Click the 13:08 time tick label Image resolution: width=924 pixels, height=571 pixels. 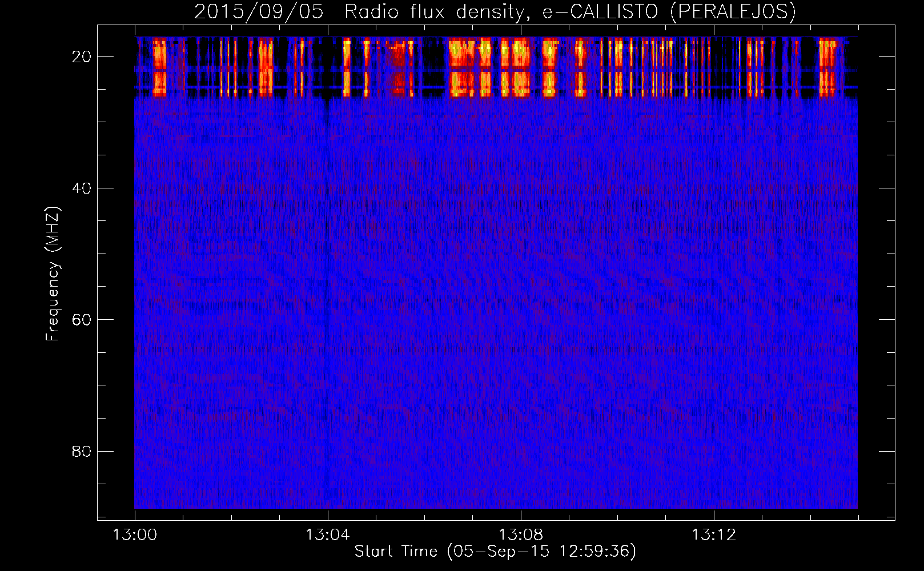pos(521,535)
